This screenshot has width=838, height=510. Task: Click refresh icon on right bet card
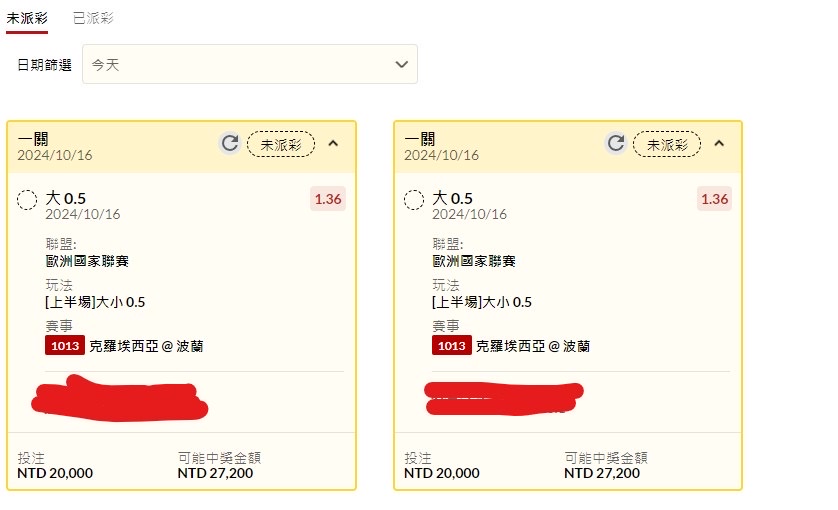[x=616, y=144]
